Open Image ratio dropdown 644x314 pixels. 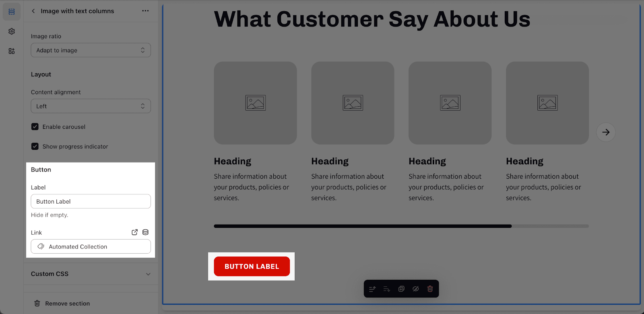(x=91, y=50)
